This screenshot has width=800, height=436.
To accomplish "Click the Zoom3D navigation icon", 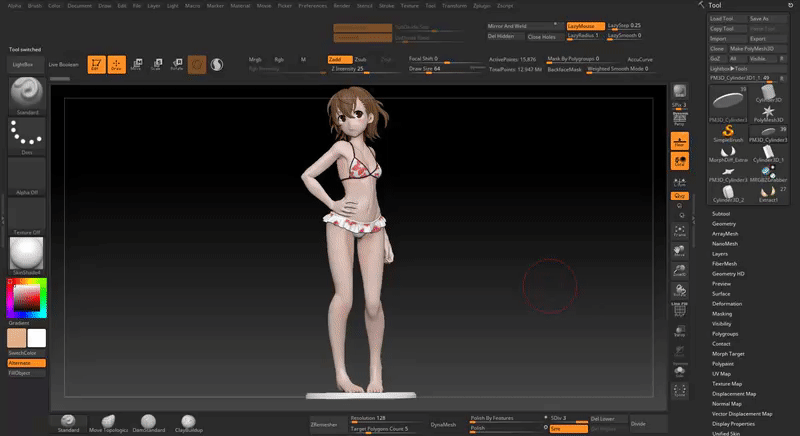I will tap(679, 271).
